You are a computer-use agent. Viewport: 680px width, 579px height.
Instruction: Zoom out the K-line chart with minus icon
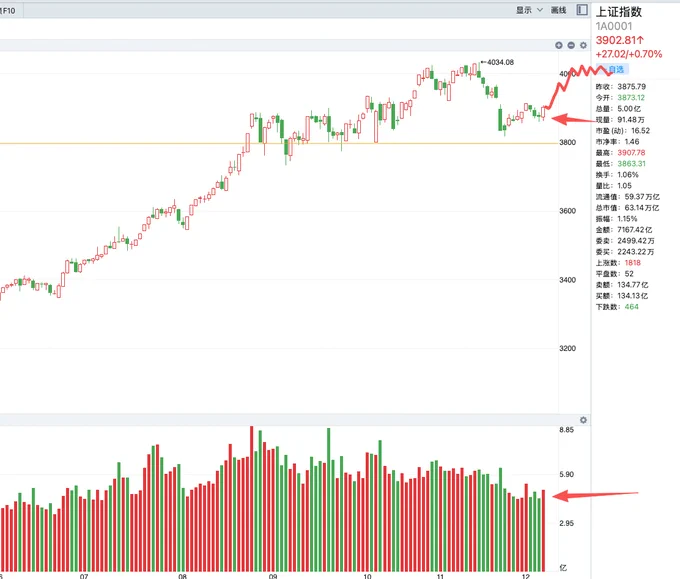click(x=571, y=45)
